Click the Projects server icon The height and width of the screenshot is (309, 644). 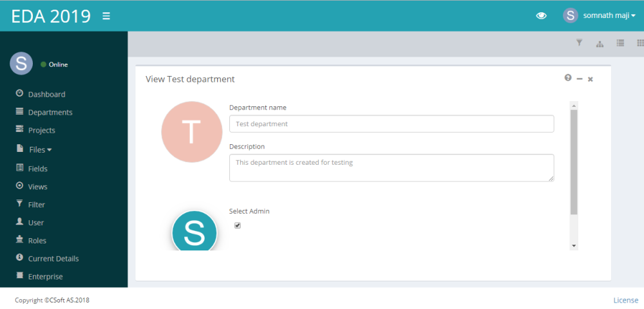pyautogui.click(x=19, y=129)
